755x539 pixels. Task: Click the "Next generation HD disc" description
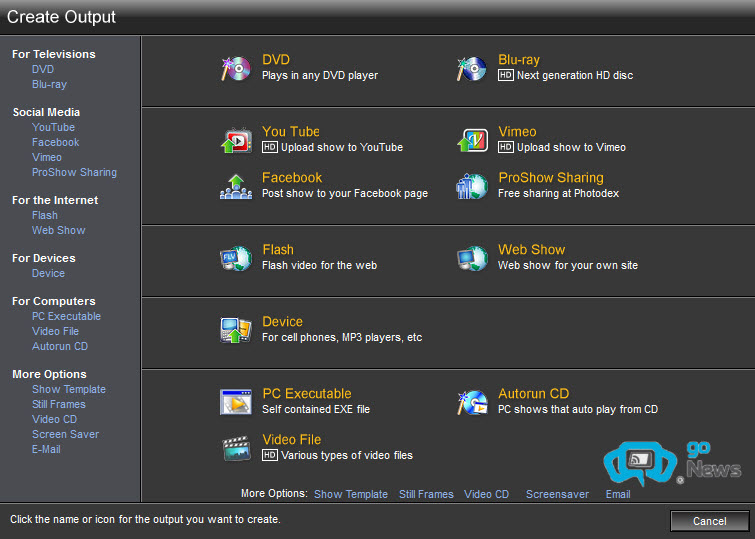tap(575, 76)
